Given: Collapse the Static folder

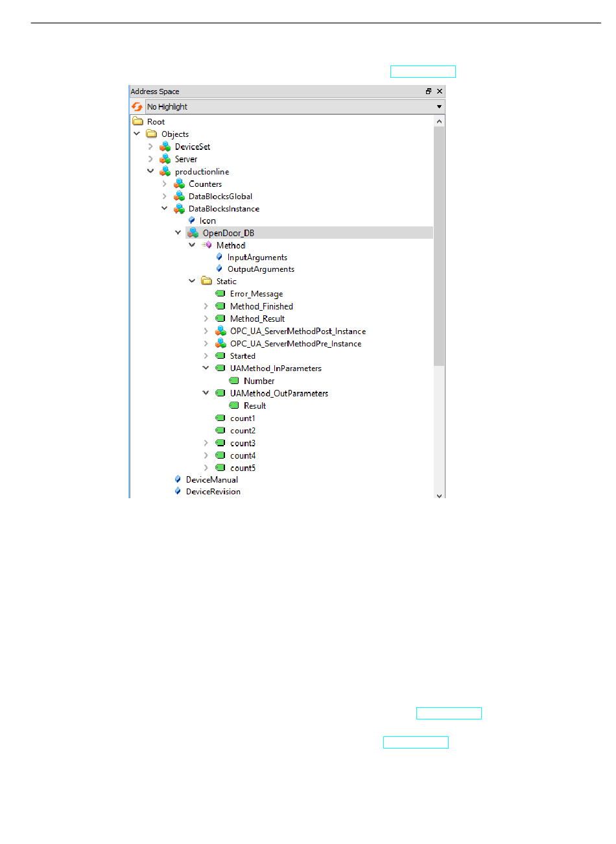Looking at the screenshot, I should (x=192, y=281).
